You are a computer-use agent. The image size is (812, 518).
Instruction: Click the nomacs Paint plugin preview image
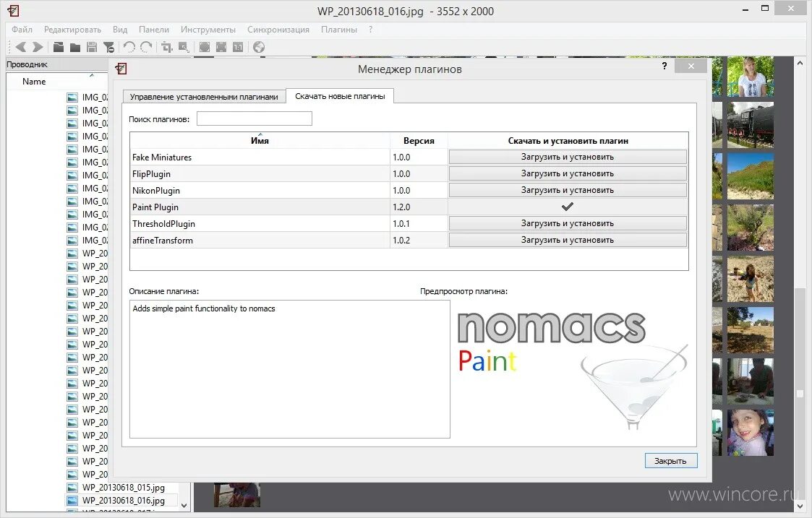pyautogui.click(x=573, y=370)
